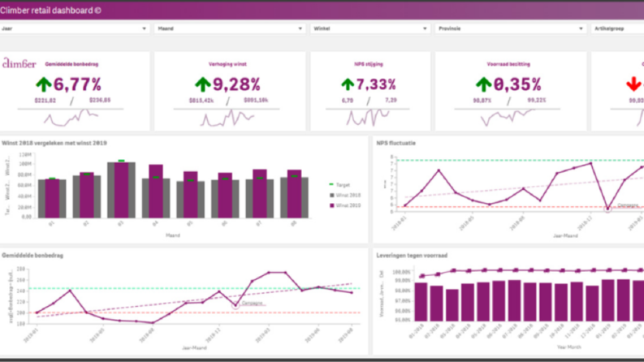Select month 08 bar in Winst chart
644x362 pixels.
(294, 194)
